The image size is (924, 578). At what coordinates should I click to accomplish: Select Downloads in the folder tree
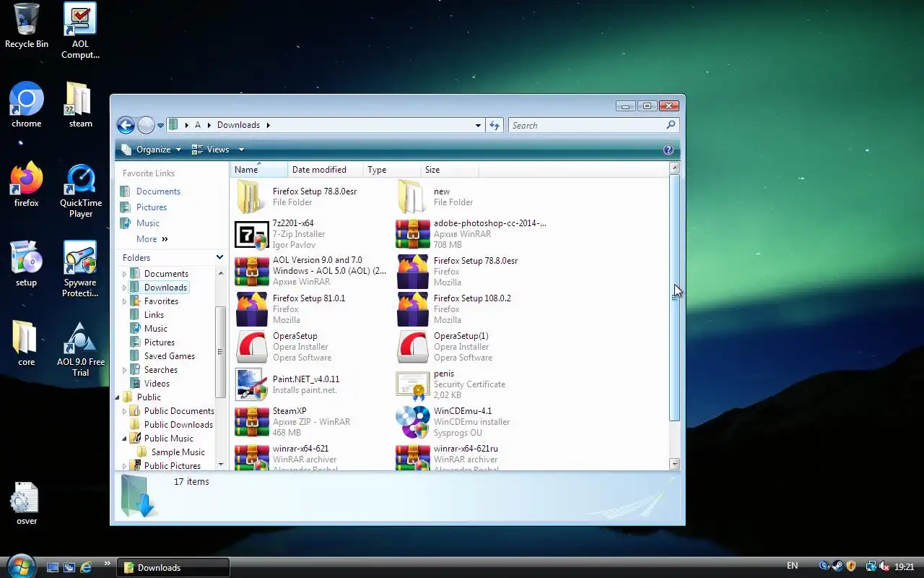click(165, 288)
